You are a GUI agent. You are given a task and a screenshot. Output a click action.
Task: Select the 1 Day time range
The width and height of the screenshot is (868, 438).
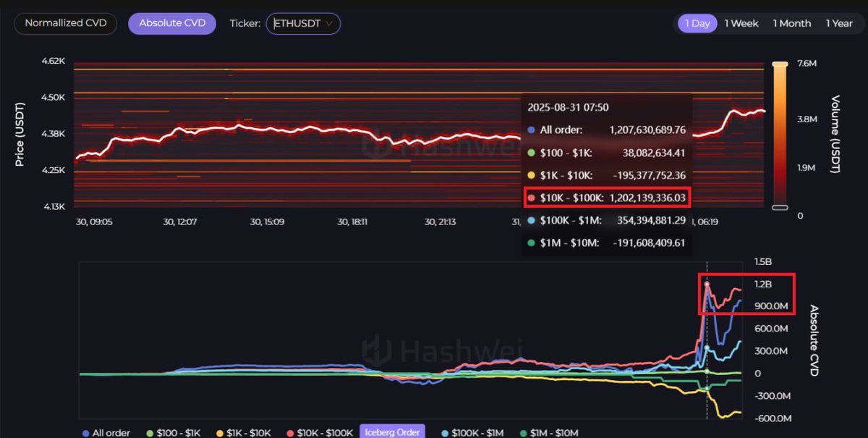[697, 22]
